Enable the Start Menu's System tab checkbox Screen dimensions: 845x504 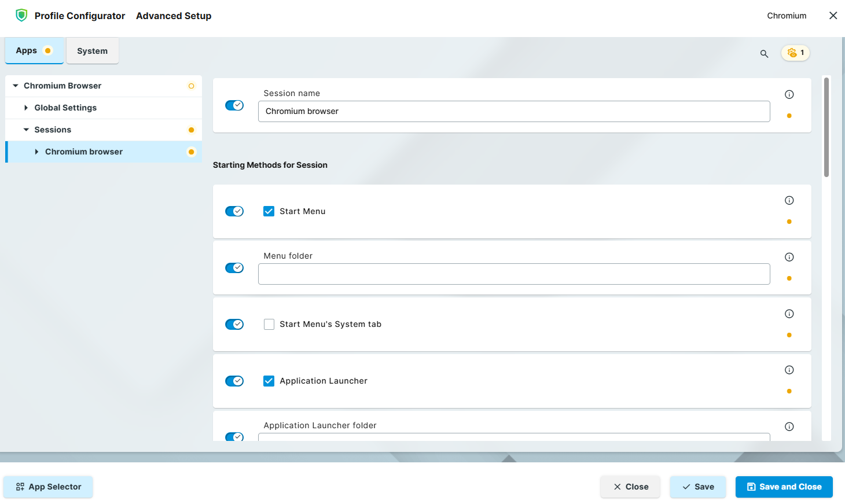269,324
